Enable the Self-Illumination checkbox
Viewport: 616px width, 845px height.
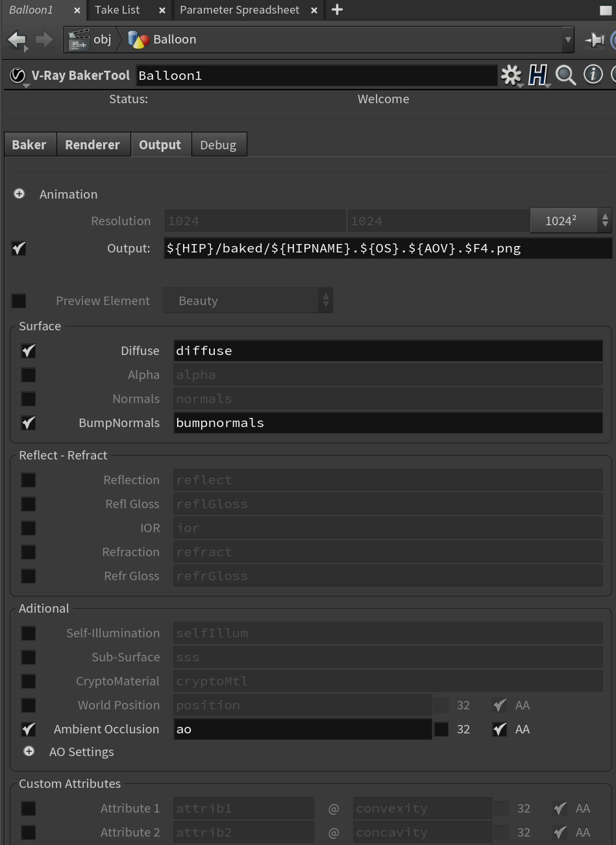coord(29,633)
